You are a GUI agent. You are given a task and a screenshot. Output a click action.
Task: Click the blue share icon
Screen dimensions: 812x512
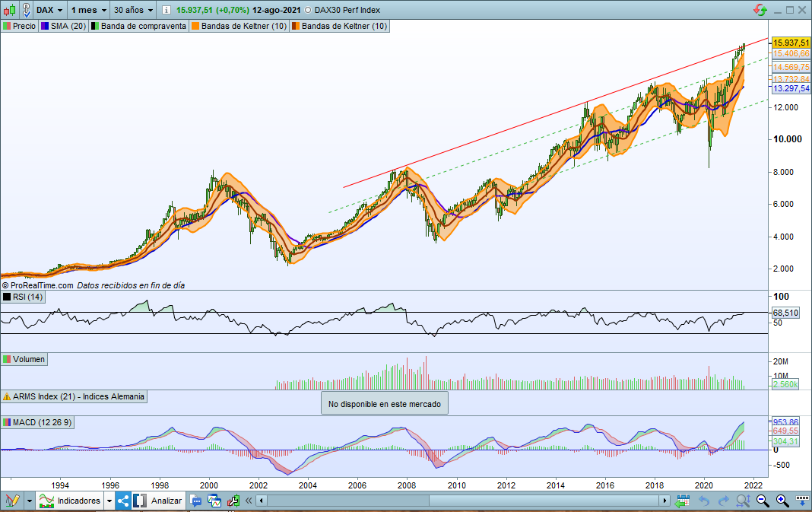tap(123, 501)
